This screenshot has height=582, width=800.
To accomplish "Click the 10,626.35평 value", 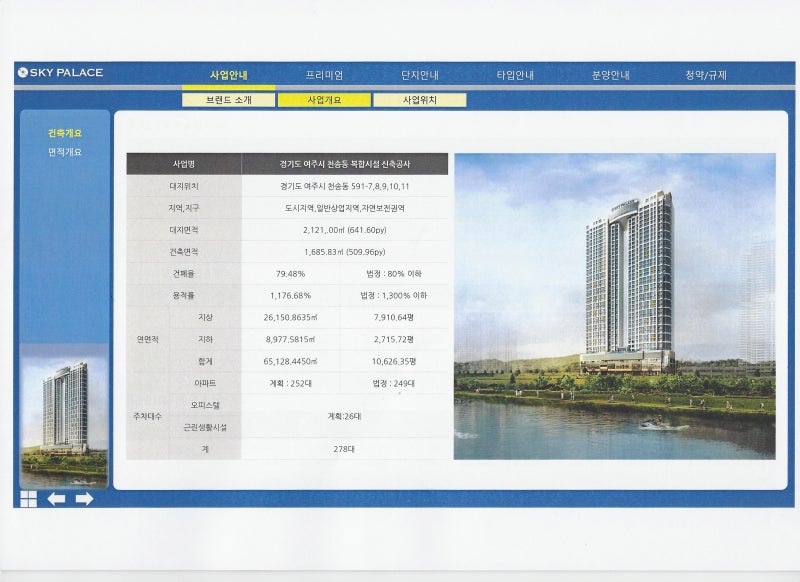I will coord(394,361).
